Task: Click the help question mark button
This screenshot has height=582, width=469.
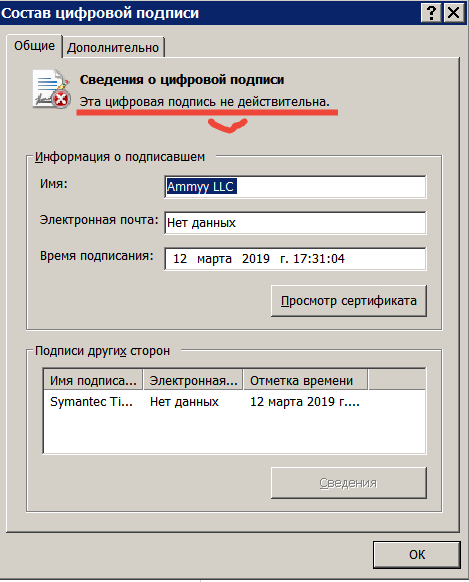Action: [x=431, y=13]
